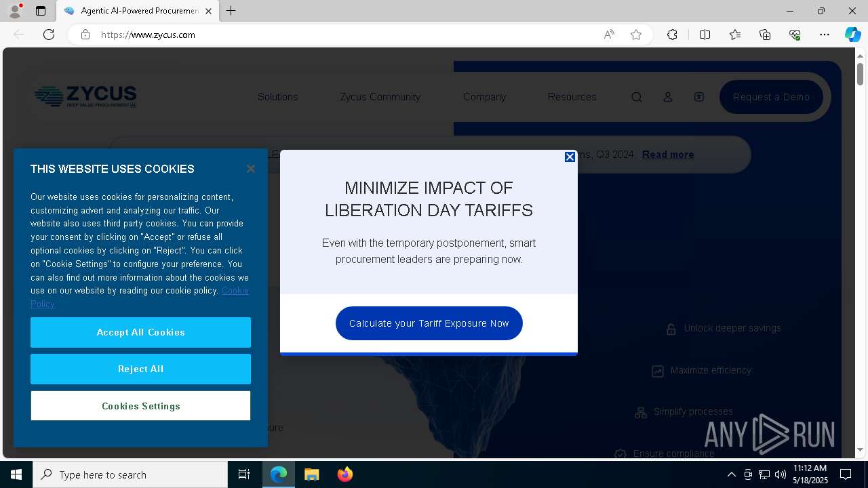
Task: Click the chart icon beside Maximize efficiency
Action: click(x=658, y=371)
